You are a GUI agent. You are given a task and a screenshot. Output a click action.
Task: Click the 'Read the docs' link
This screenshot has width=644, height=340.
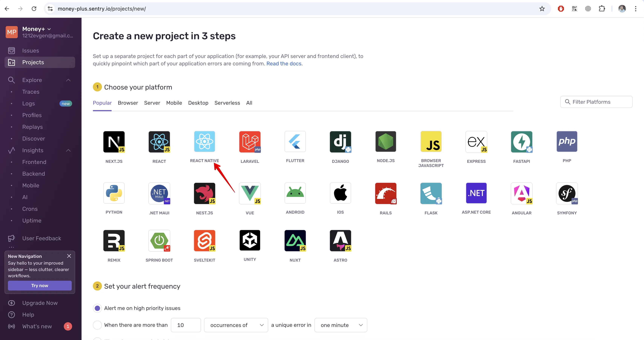click(284, 63)
